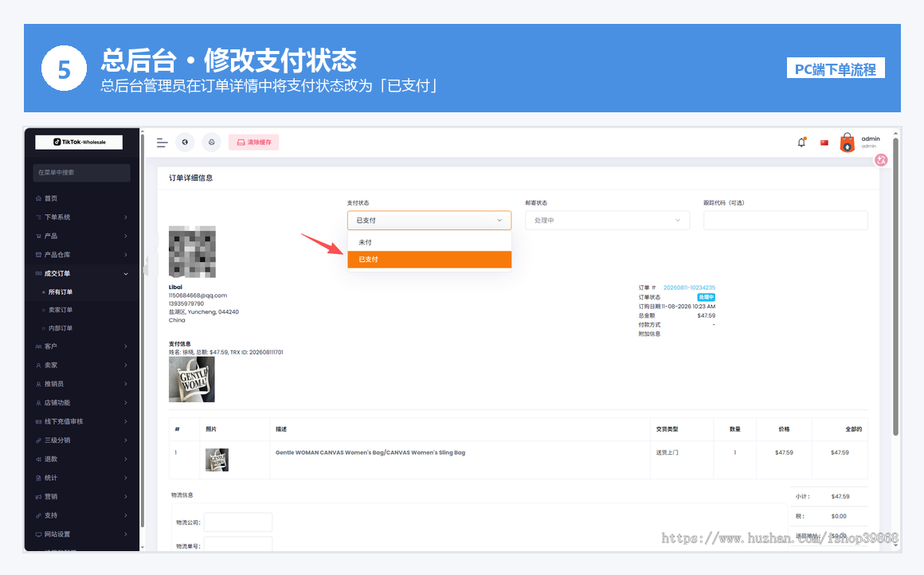Click the TikTok-Wholesale logo
The height and width of the screenshot is (575, 924).
pyautogui.click(x=79, y=142)
